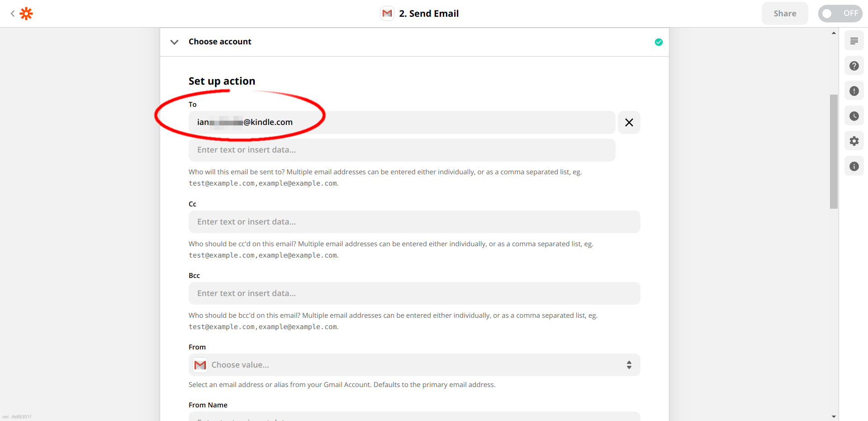This screenshot has height=421, width=868.
Task: Click the empty Cc input field
Action: (x=414, y=222)
